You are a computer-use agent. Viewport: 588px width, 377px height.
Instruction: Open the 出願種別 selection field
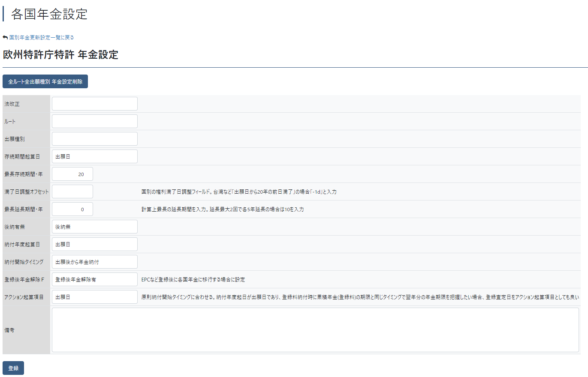95,139
